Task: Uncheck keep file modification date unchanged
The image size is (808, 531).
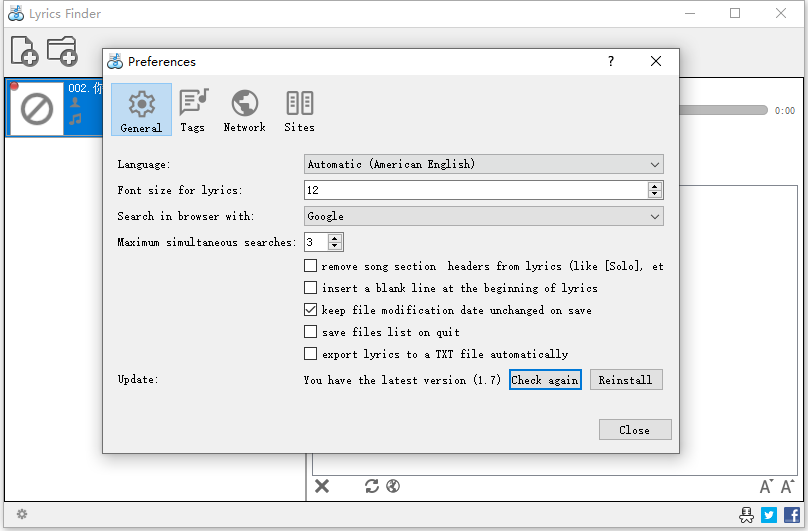Action: pos(311,310)
